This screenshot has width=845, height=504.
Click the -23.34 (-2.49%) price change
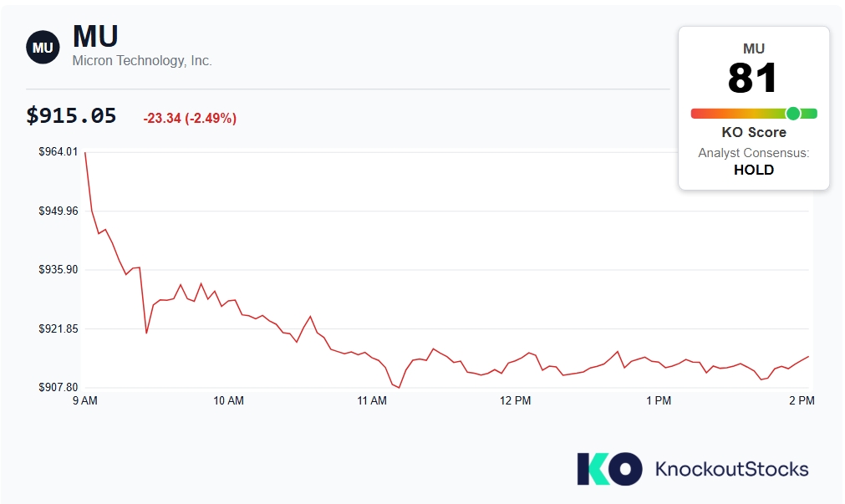[190, 118]
